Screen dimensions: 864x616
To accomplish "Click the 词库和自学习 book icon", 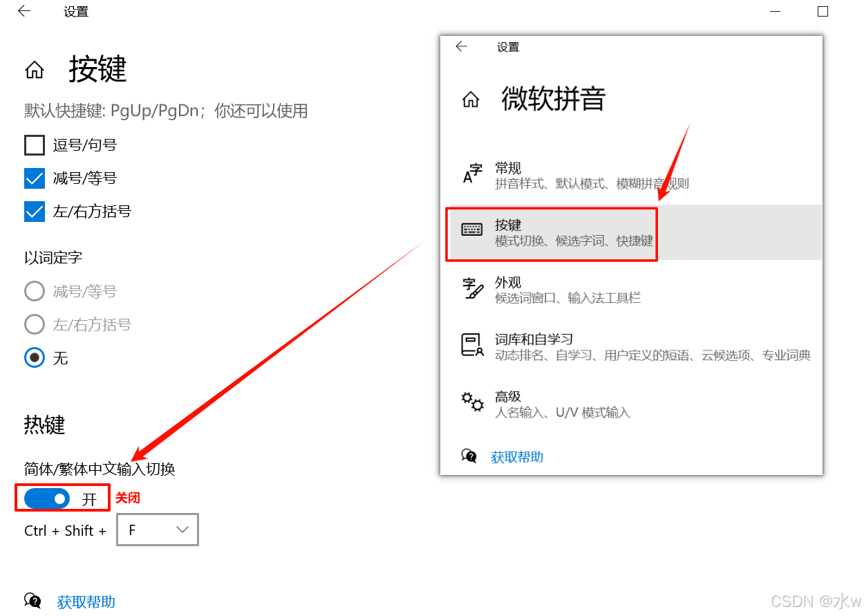I will click(472, 345).
